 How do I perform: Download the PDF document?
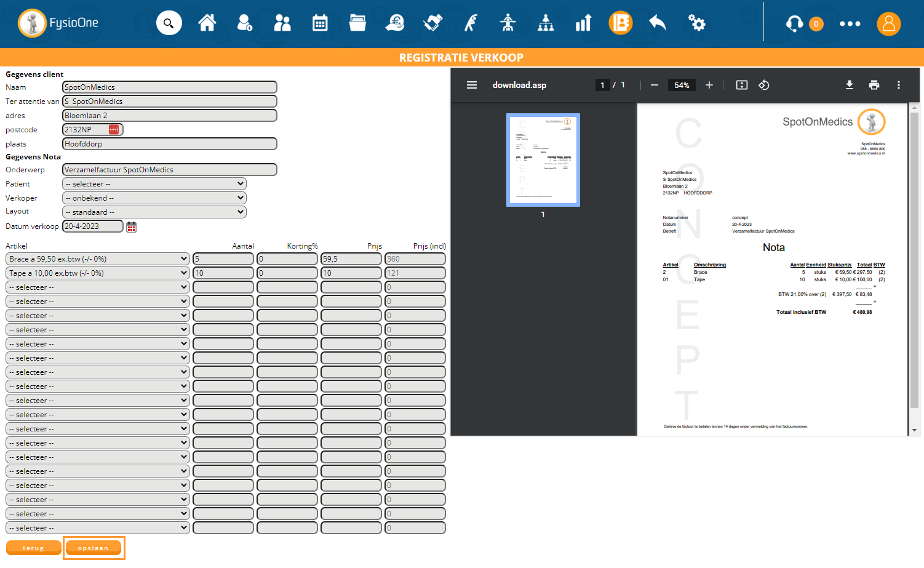(x=849, y=85)
